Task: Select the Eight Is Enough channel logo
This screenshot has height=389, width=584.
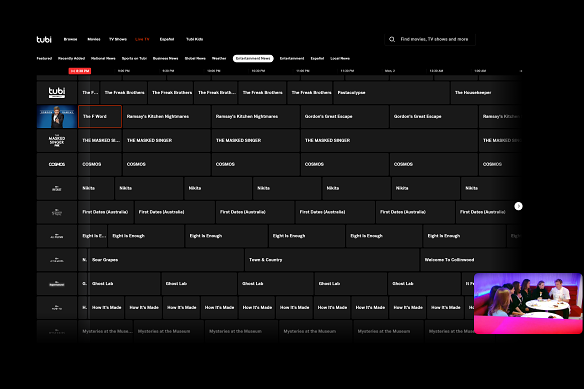Action: [x=57, y=236]
